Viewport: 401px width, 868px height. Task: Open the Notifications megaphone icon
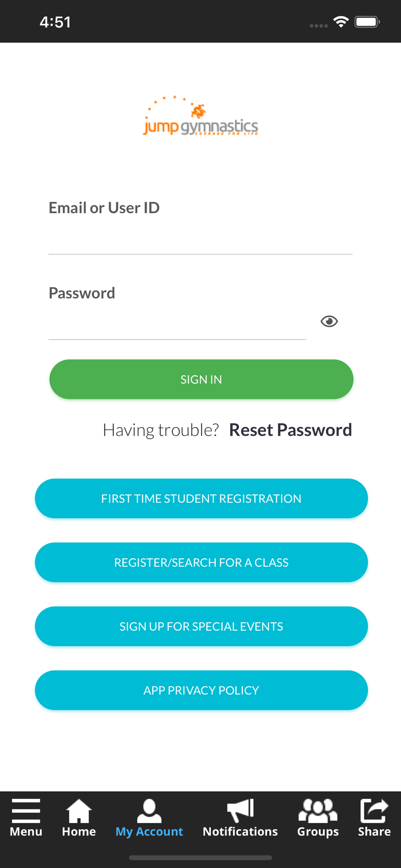[240, 811]
